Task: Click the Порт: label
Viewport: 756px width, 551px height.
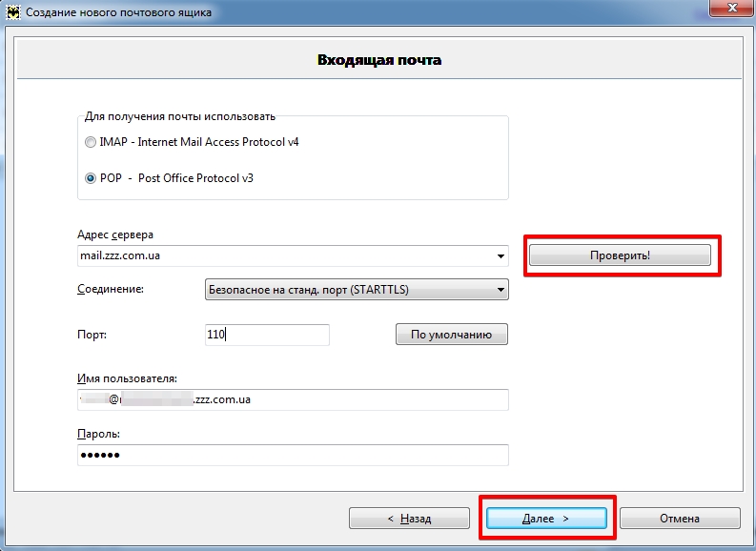Action: pos(92,335)
